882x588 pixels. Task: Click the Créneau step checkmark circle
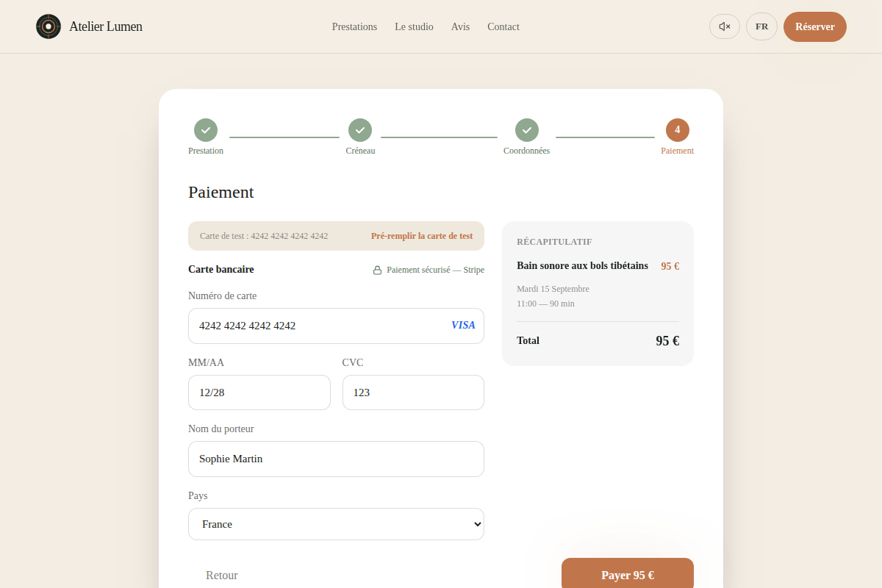[360, 130]
